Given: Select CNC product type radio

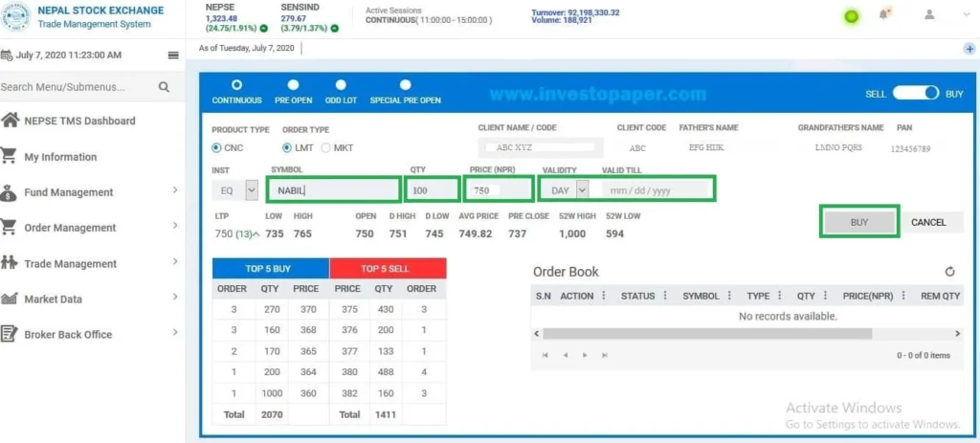Looking at the screenshot, I should (x=216, y=148).
